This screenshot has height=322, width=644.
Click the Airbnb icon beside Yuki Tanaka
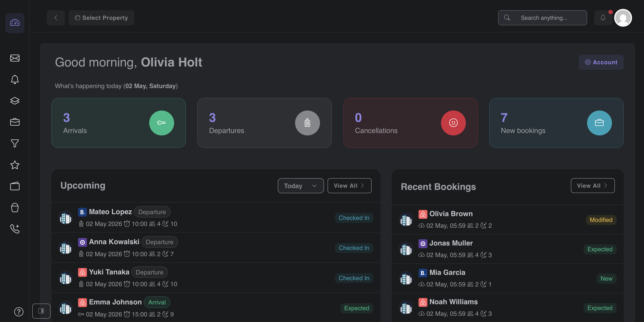coord(82,272)
